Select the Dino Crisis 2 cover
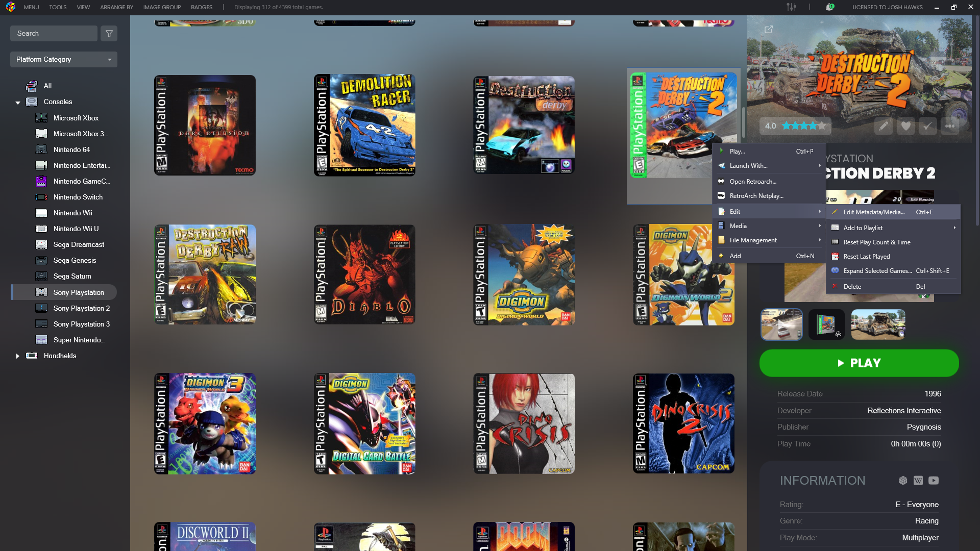The width and height of the screenshot is (980, 551). click(683, 423)
